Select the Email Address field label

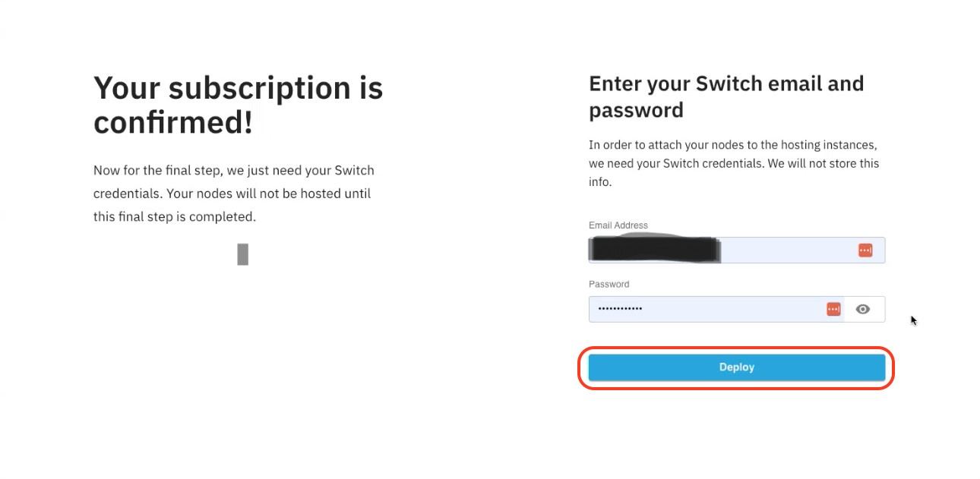(x=618, y=225)
